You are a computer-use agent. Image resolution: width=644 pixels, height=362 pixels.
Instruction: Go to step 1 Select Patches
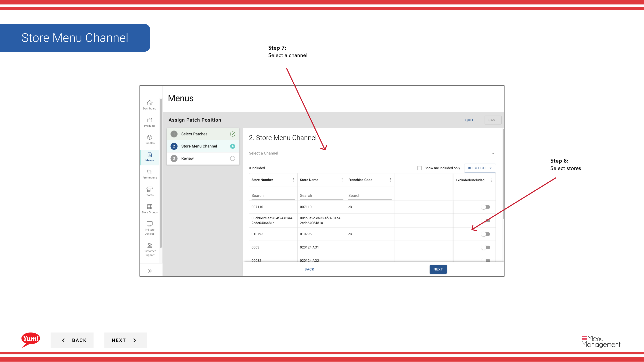[x=203, y=134]
